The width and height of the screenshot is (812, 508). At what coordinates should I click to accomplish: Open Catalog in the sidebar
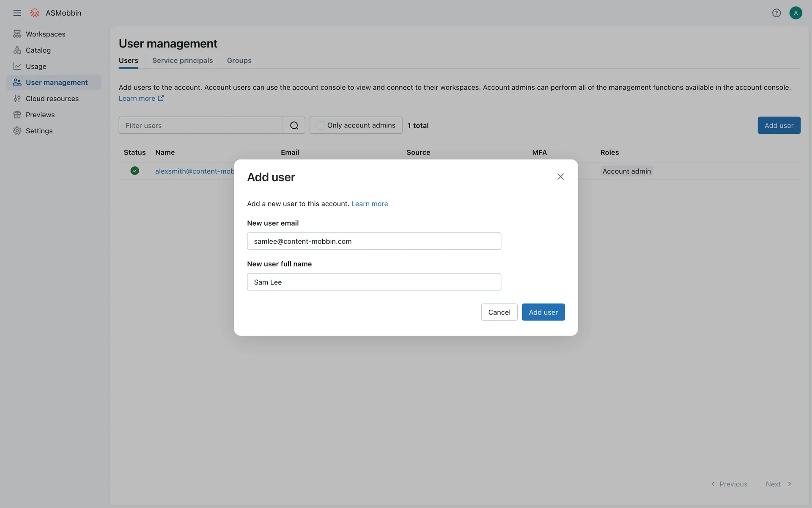click(x=38, y=50)
